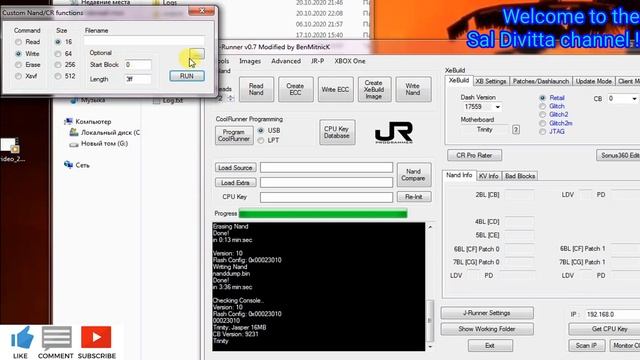Viewport: 640px width, 360px height.
Task: Switch to the Bad Blocks tab
Action: [x=520, y=176]
